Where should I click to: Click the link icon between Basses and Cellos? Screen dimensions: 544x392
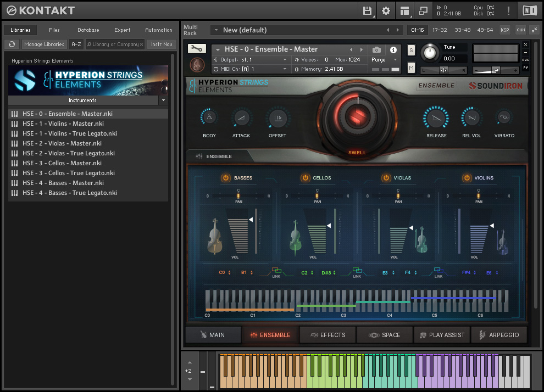coord(276,270)
